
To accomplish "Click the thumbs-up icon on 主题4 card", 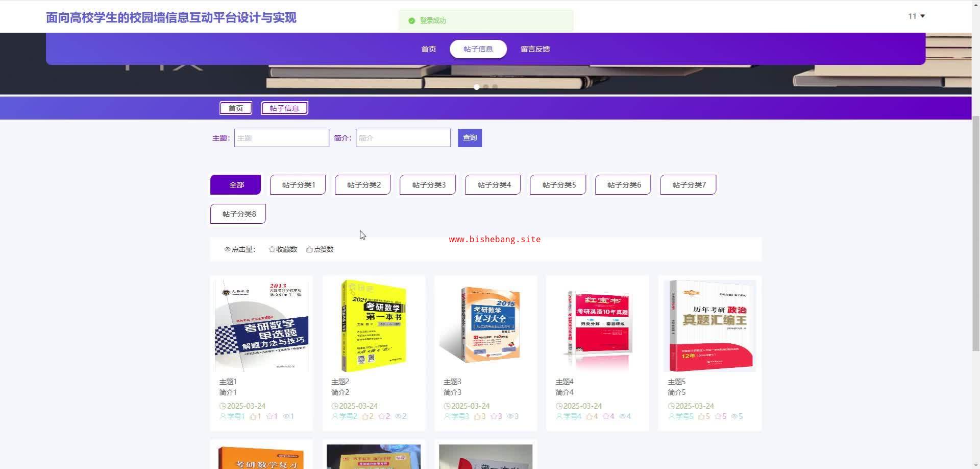I will click(589, 416).
